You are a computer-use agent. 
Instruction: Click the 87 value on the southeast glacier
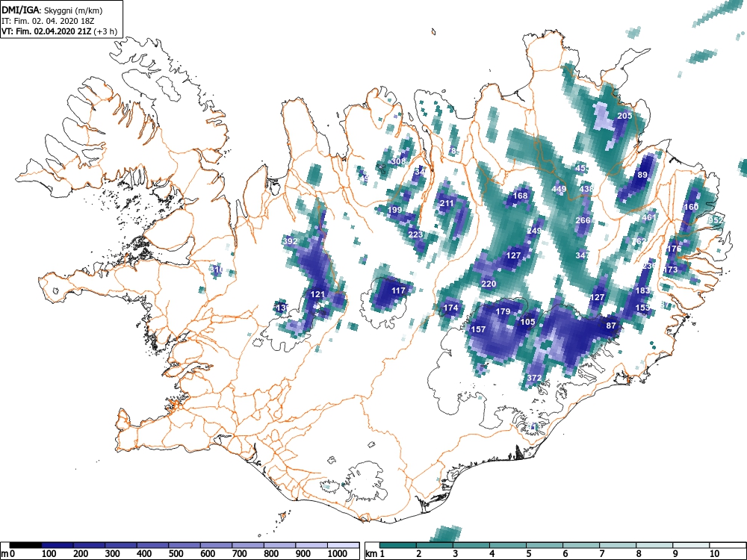point(611,326)
